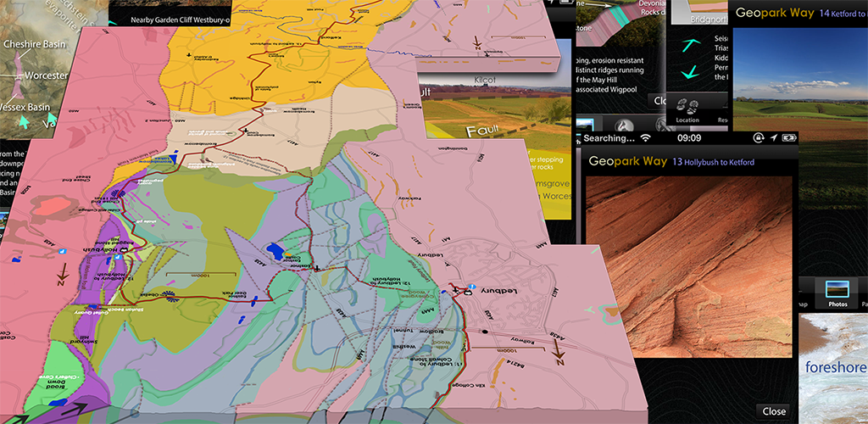The height and width of the screenshot is (424, 868).
Task: Tap the battery icon in status bar
Action: pyautogui.click(x=789, y=137)
